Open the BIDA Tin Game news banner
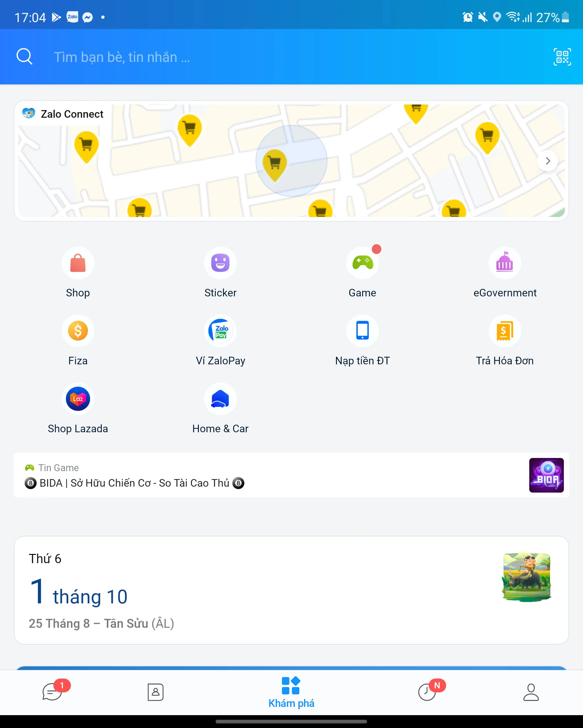This screenshot has width=583, height=728. (x=291, y=475)
